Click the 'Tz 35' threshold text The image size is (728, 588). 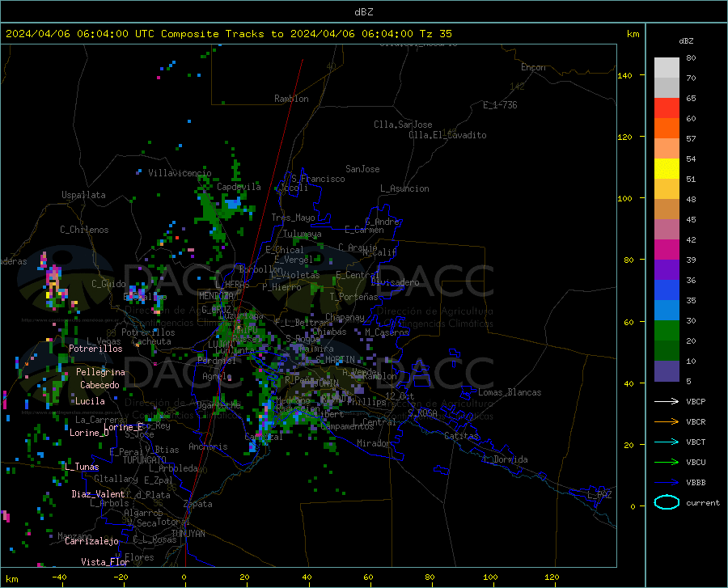[435, 34]
